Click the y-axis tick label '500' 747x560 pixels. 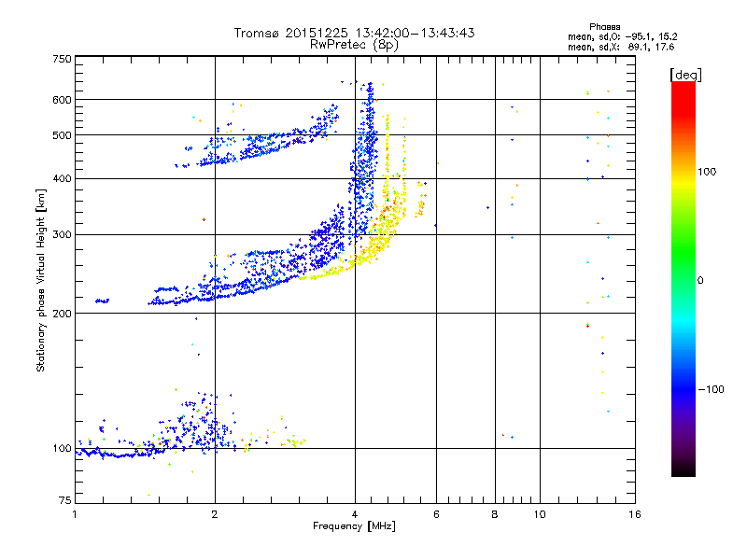63,135
